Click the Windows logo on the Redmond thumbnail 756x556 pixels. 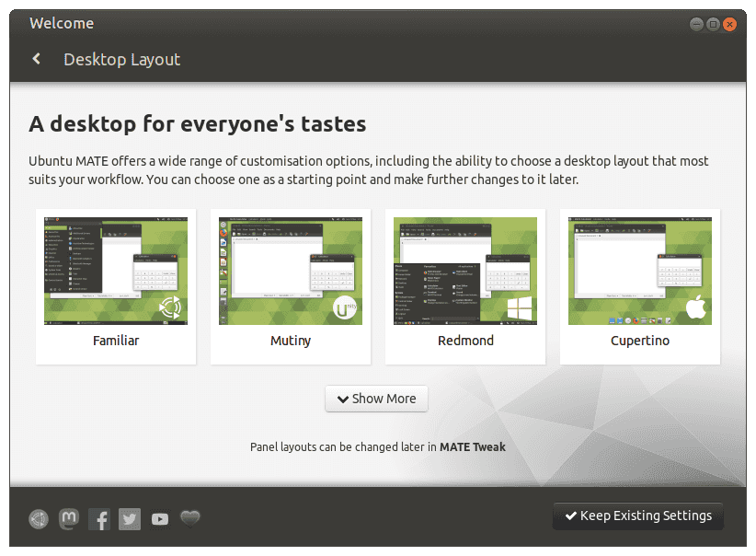[x=520, y=307]
